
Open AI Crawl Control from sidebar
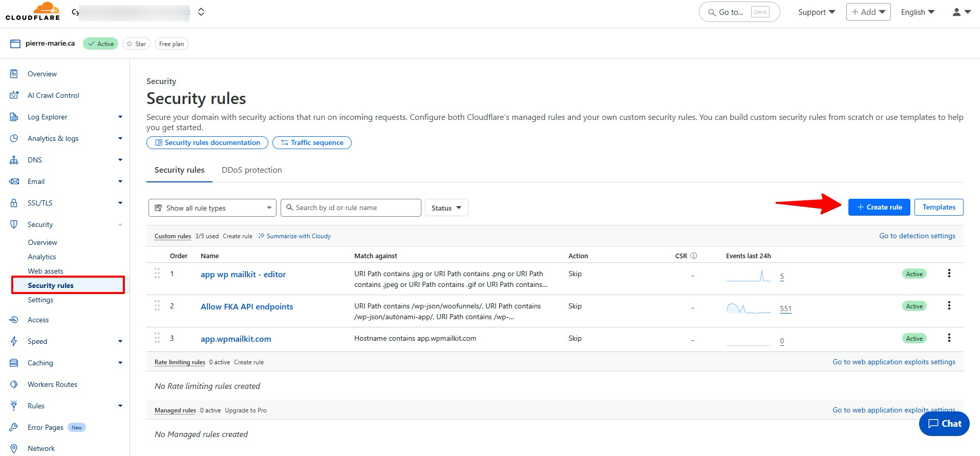click(53, 95)
